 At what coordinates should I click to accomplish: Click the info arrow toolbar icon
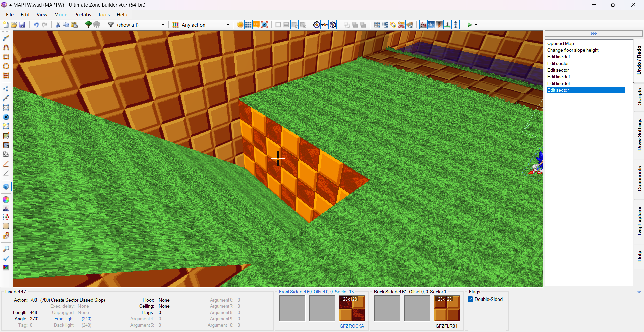point(447,25)
